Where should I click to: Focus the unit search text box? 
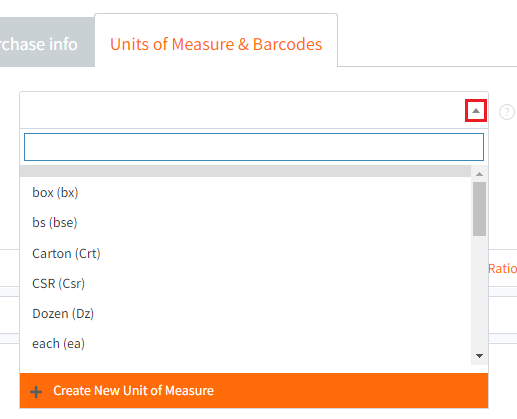[254, 147]
